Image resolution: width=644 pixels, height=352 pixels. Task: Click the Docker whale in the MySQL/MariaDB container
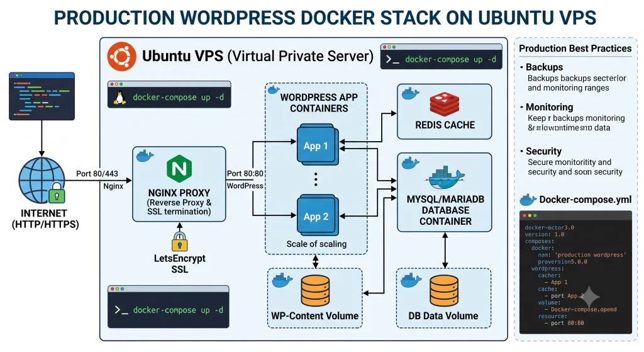[445, 177]
